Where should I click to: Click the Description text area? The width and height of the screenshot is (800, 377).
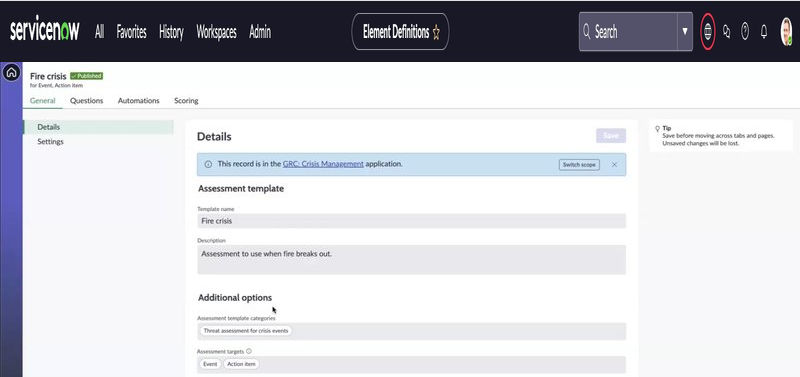click(x=411, y=260)
